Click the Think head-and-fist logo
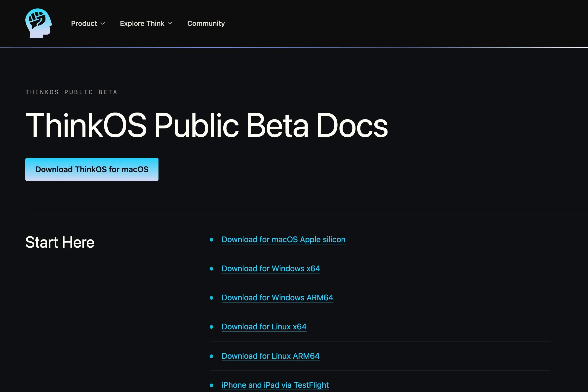Viewport: 588px width, 392px height. click(x=39, y=23)
